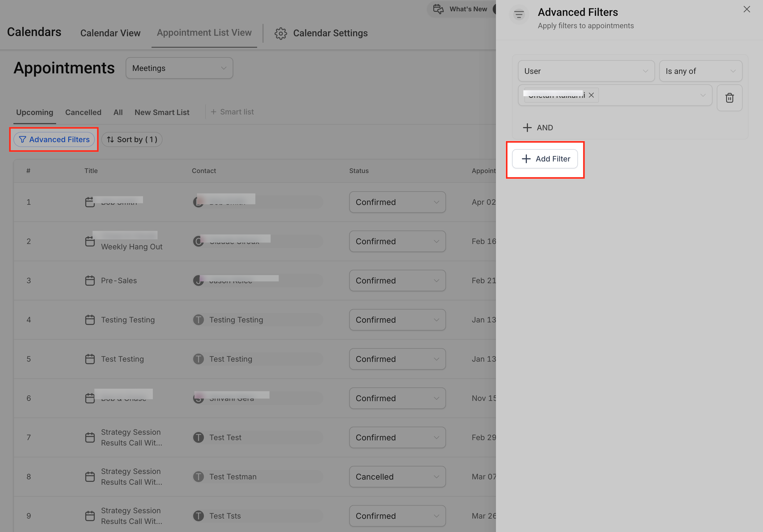Expand the Meetings calendar dropdown
The height and width of the screenshot is (532, 763).
[179, 68]
